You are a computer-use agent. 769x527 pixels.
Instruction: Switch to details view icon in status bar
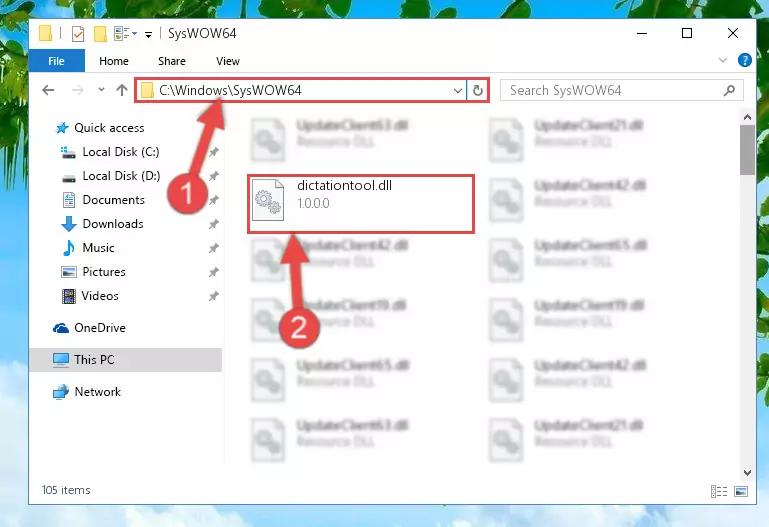click(718, 491)
